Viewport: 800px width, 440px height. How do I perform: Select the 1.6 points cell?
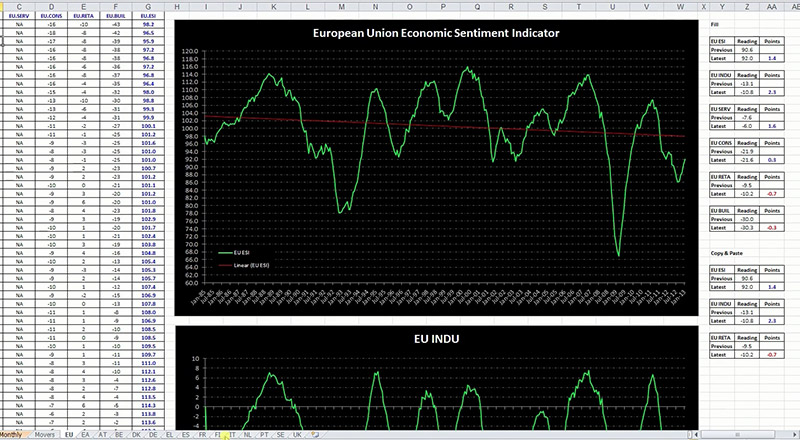pos(772,126)
